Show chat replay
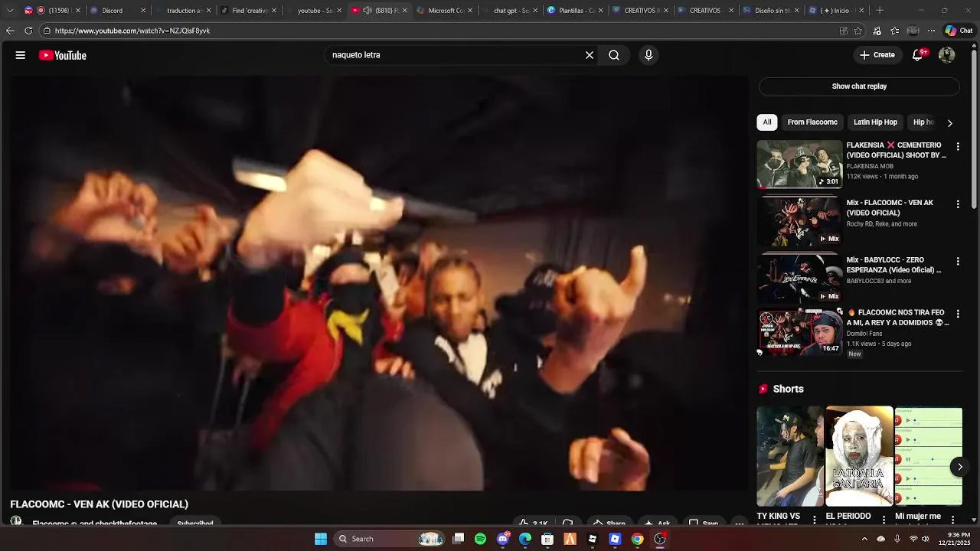This screenshot has width=980, height=551. [x=859, y=86]
